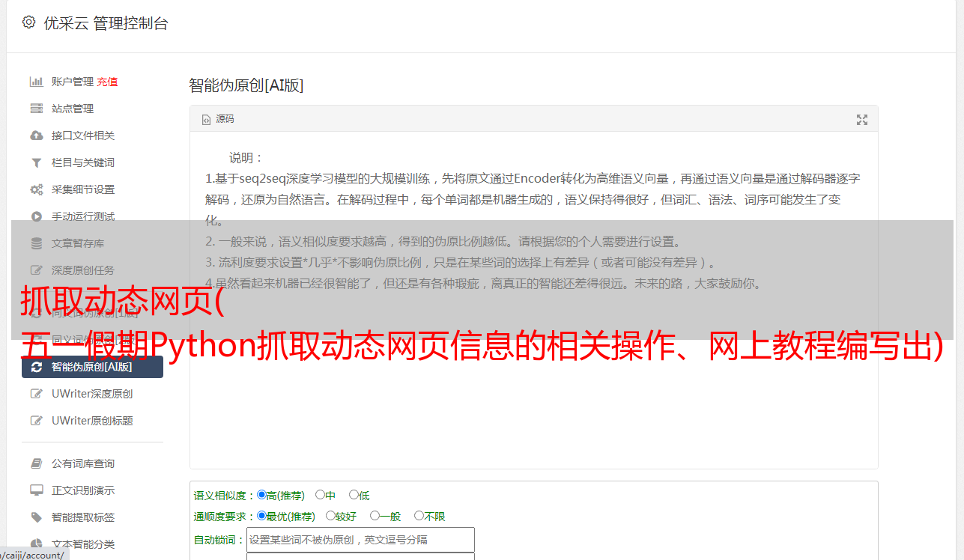Click the tag icon for 智能提取标签
This screenshot has width=964, height=560.
(36, 517)
